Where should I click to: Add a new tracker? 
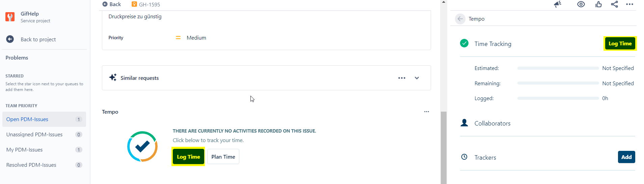coord(626,157)
